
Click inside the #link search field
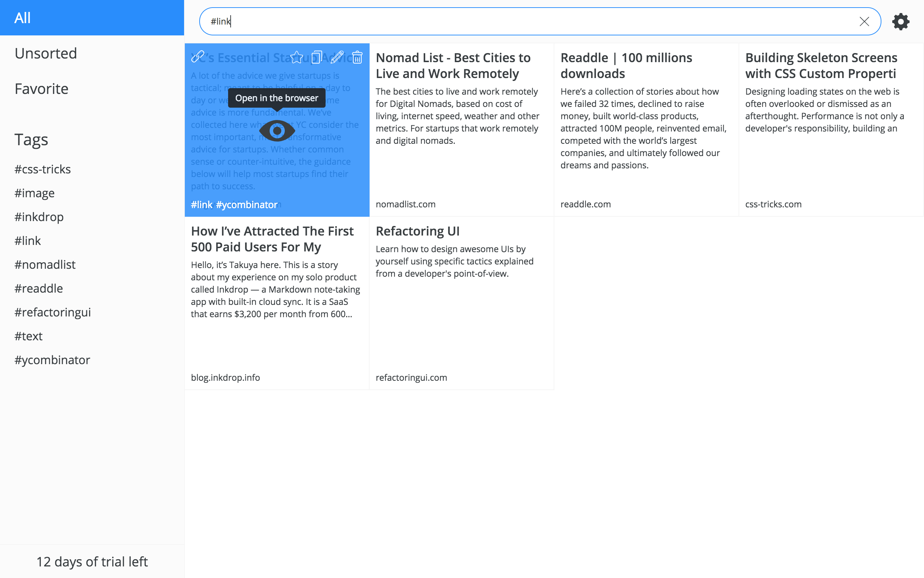(x=540, y=21)
